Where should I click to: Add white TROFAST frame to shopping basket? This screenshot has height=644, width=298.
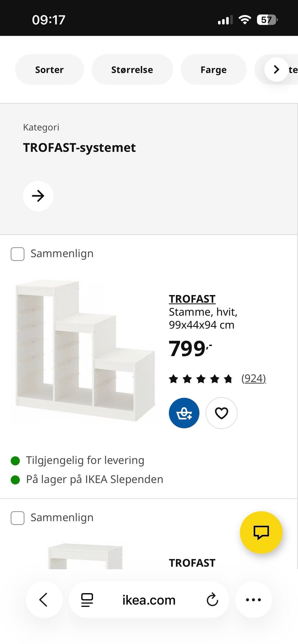(184, 413)
